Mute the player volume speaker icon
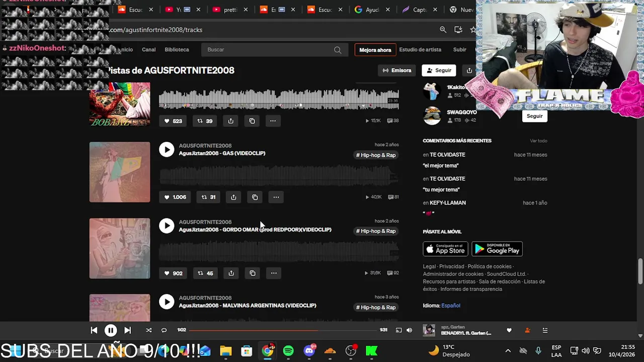Image resolution: width=644 pixels, height=362 pixels. pos(409,330)
